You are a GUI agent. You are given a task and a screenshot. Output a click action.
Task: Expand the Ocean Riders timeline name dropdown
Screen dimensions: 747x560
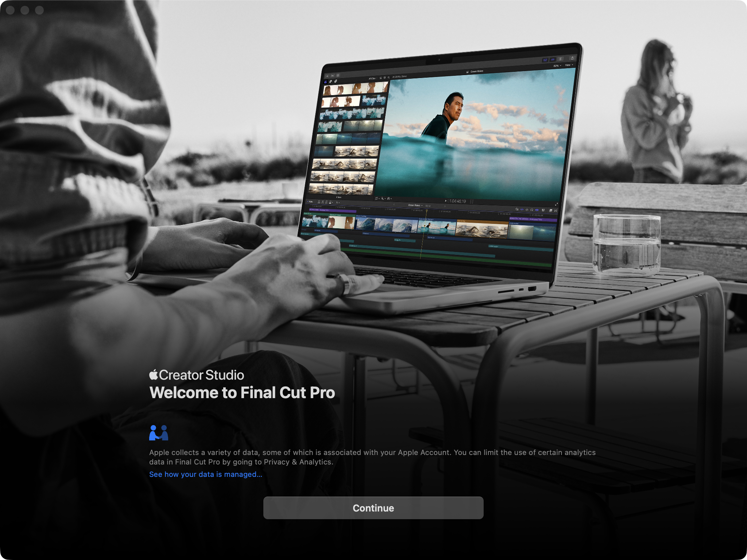pyautogui.click(x=415, y=205)
